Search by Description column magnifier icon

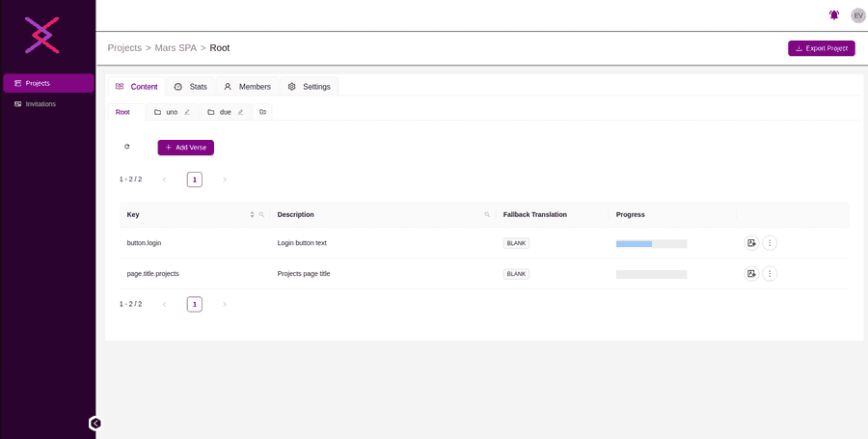pyautogui.click(x=487, y=214)
